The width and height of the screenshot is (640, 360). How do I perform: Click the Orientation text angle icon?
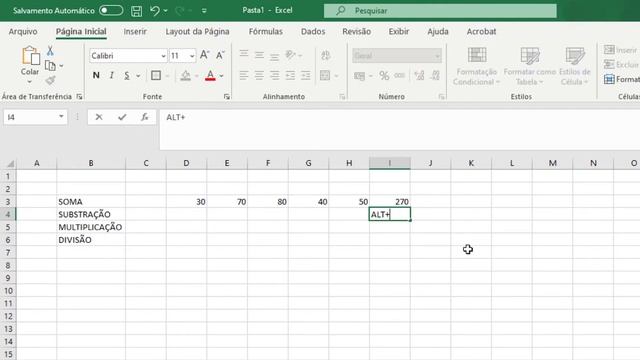coord(290,55)
